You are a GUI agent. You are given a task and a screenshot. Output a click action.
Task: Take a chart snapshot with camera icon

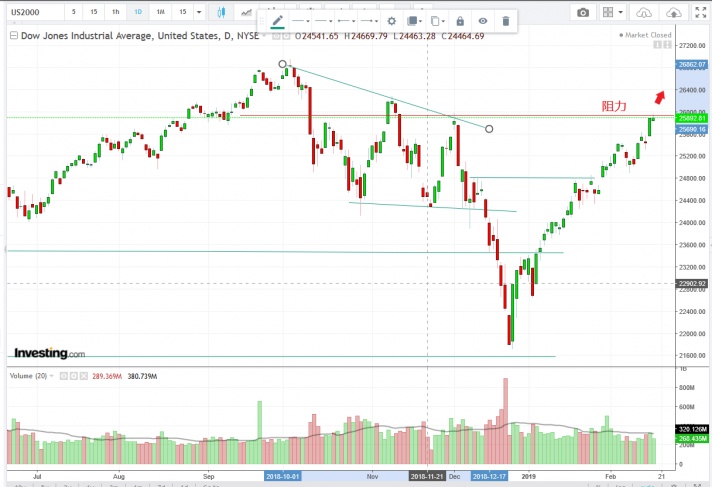click(584, 13)
